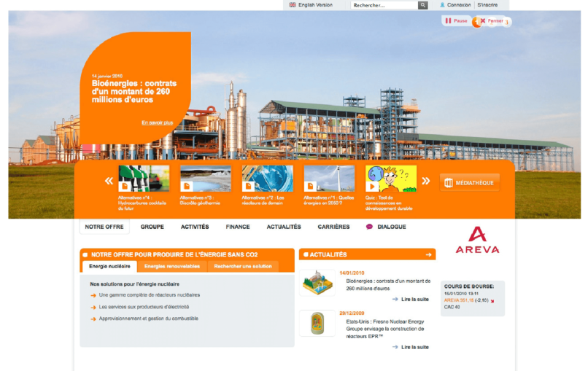This screenshot has width=588, height=371.
Task: Open the Activités menu
Action: click(x=195, y=227)
